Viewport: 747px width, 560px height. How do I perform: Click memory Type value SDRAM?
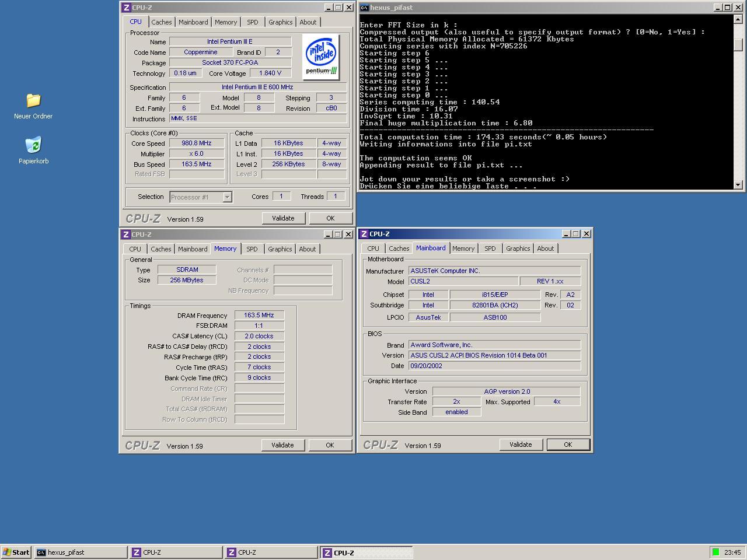coord(187,269)
